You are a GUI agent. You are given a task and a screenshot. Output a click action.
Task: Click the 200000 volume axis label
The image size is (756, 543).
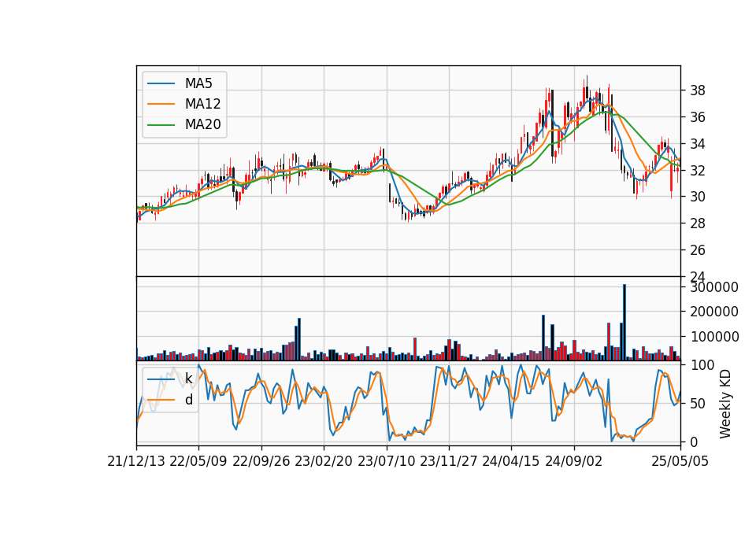(714, 312)
